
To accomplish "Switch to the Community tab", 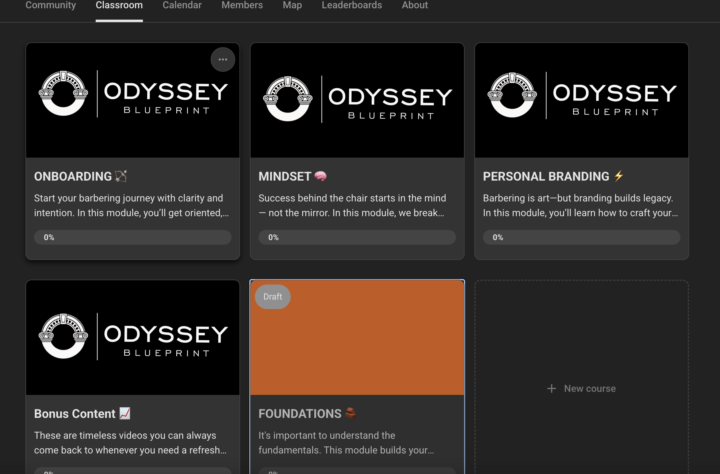I will click(x=51, y=6).
